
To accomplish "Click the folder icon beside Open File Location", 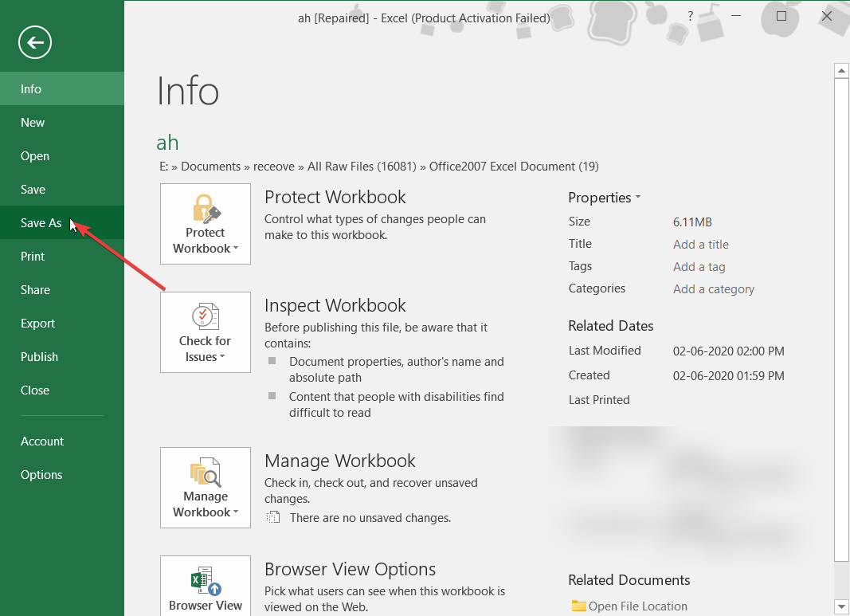I will 578,606.
